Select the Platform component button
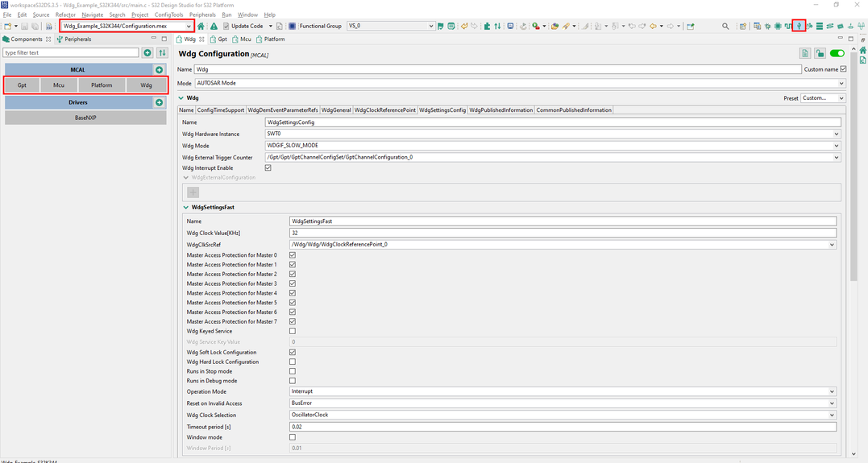The height and width of the screenshot is (463, 868). pos(102,85)
